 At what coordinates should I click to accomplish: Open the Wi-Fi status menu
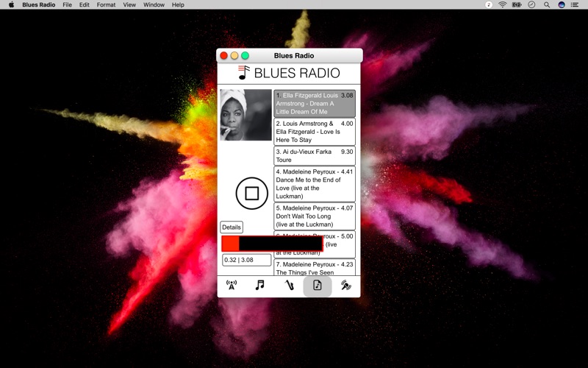click(x=503, y=4)
